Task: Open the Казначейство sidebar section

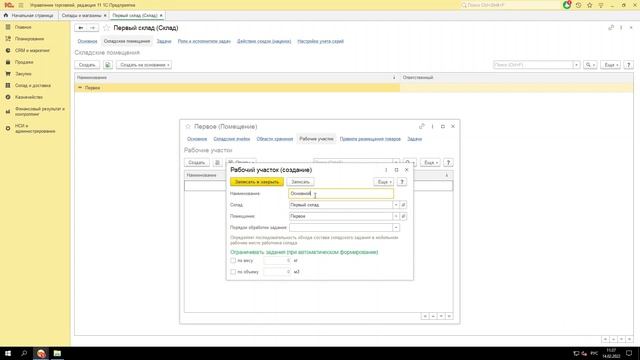Action: (29, 97)
